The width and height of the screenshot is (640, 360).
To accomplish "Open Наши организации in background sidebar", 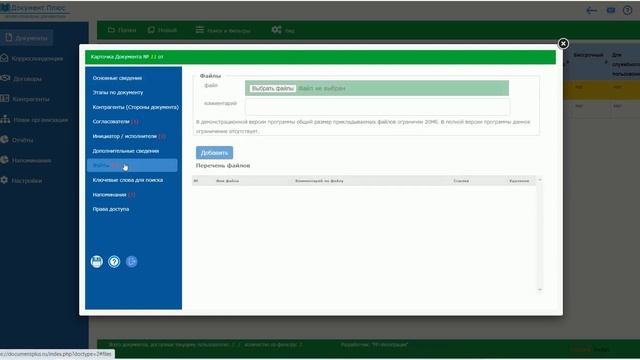I will (x=35, y=120).
